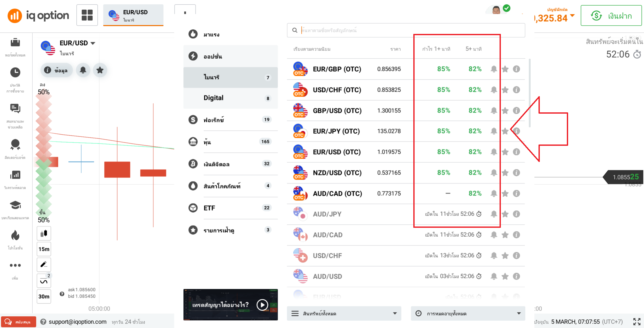Open info for AUD/CAD (OTC)
Image resolution: width=644 pixels, height=328 pixels.
click(516, 193)
